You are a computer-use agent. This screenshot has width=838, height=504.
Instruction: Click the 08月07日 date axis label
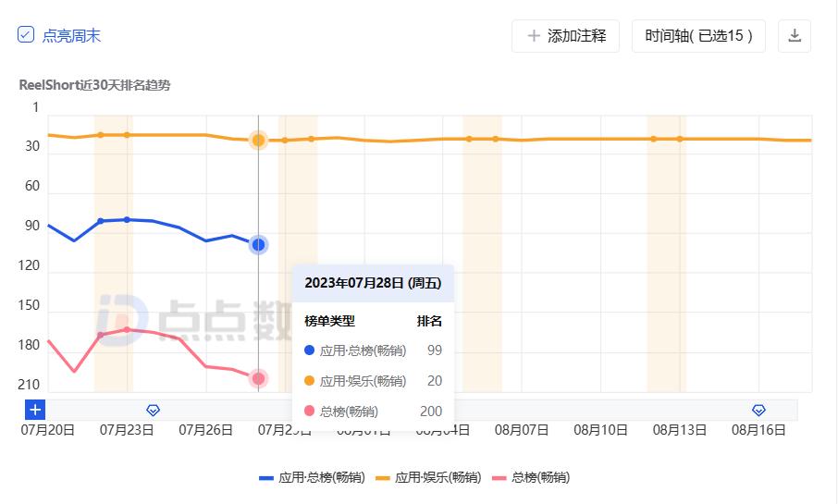tap(523, 430)
